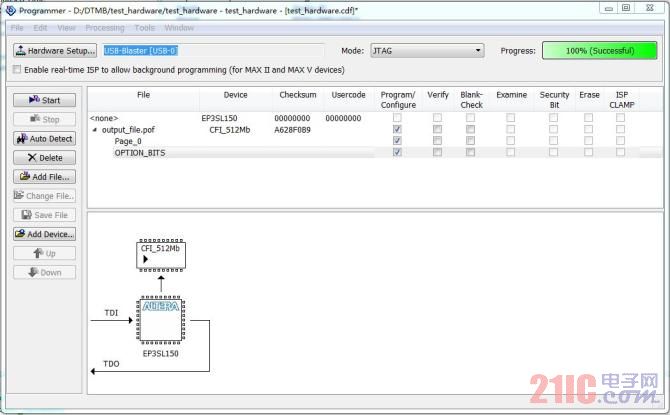
Task: Click the Change File button
Action: pos(44,196)
